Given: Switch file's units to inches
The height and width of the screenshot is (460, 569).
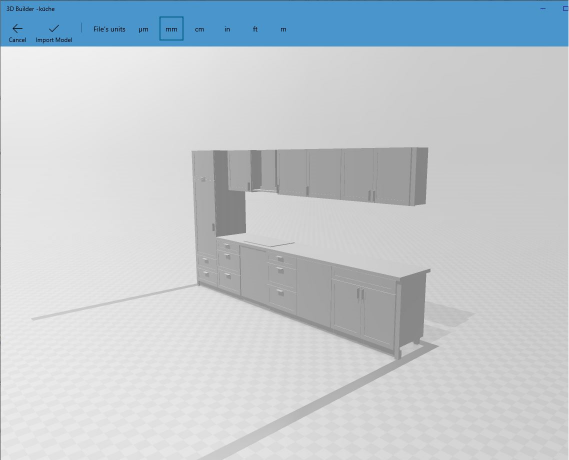Looking at the screenshot, I should [x=227, y=29].
